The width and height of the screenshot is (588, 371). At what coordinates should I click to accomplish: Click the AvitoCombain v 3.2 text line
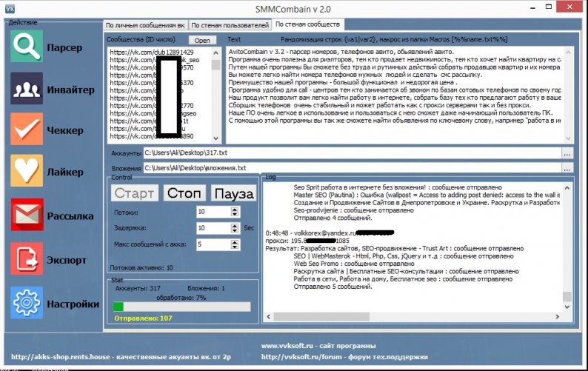(x=341, y=52)
